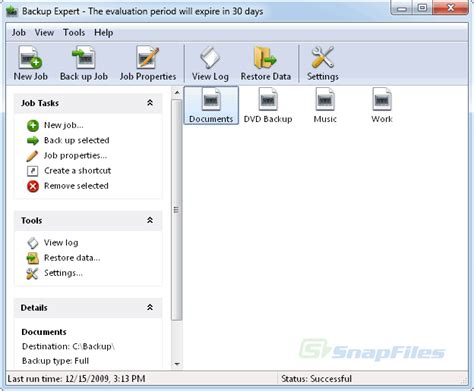
Task: Click the bold 'Documents' heading in Details
Action: [44, 332]
